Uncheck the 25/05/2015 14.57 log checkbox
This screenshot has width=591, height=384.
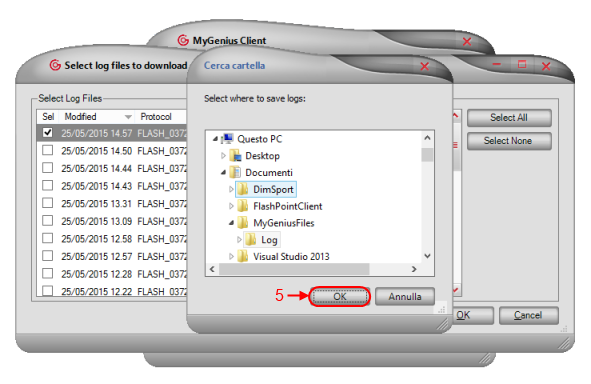[47, 133]
